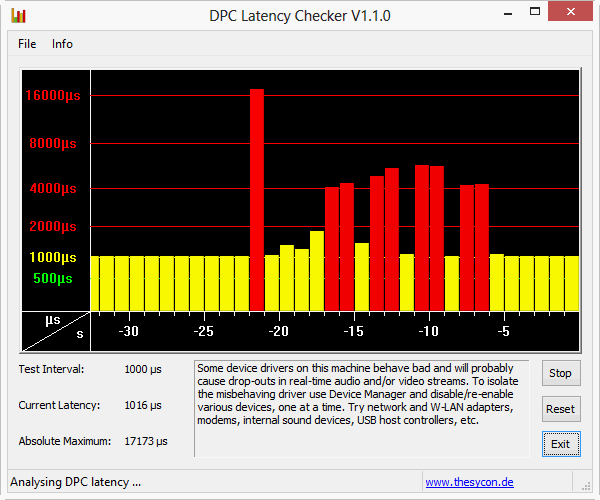The width and height of the screenshot is (600, 500).
Task: Click the 500µs green axis label
Action: pos(53,279)
